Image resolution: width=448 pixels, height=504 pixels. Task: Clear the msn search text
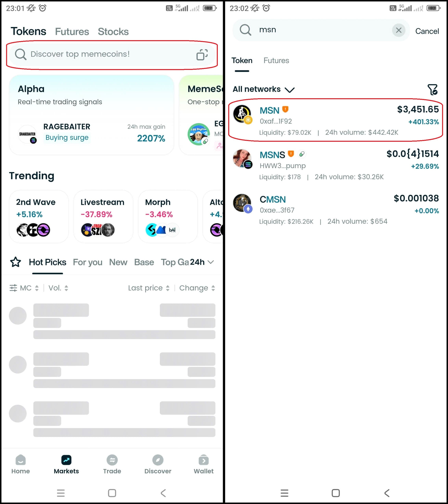[x=399, y=30]
